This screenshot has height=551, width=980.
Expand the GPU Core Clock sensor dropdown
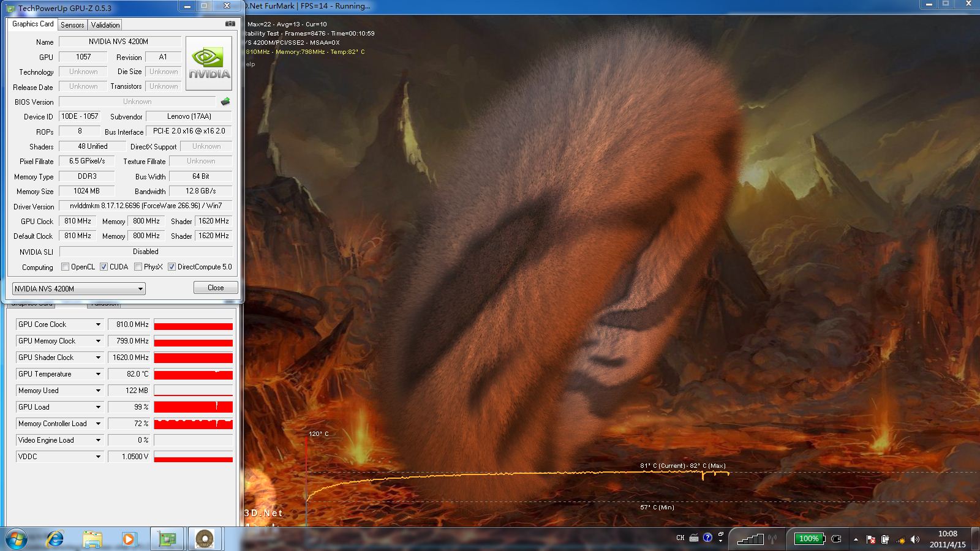click(x=98, y=324)
